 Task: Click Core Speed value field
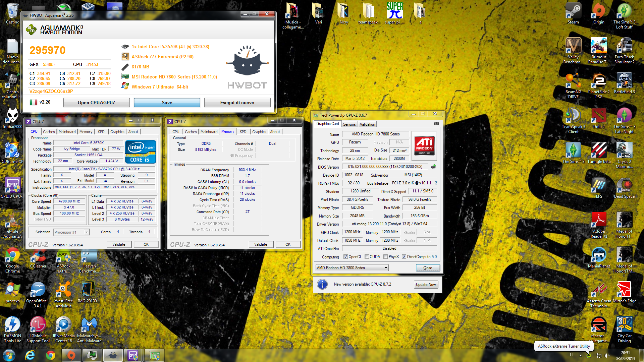(69, 201)
